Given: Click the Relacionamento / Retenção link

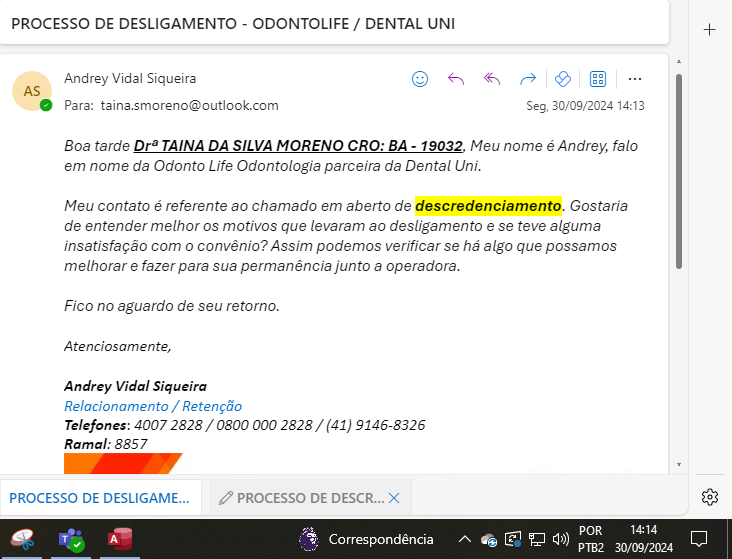Looking at the screenshot, I should pyautogui.click(x=153, y=406).
